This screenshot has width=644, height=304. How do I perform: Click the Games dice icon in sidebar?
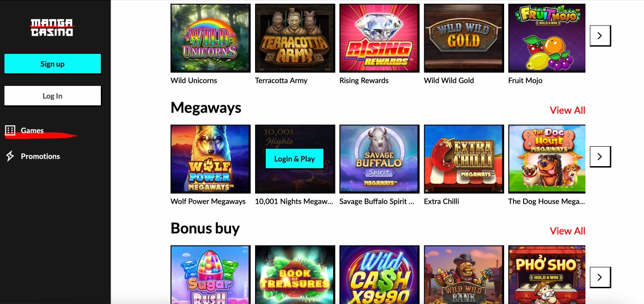[10, 130]
